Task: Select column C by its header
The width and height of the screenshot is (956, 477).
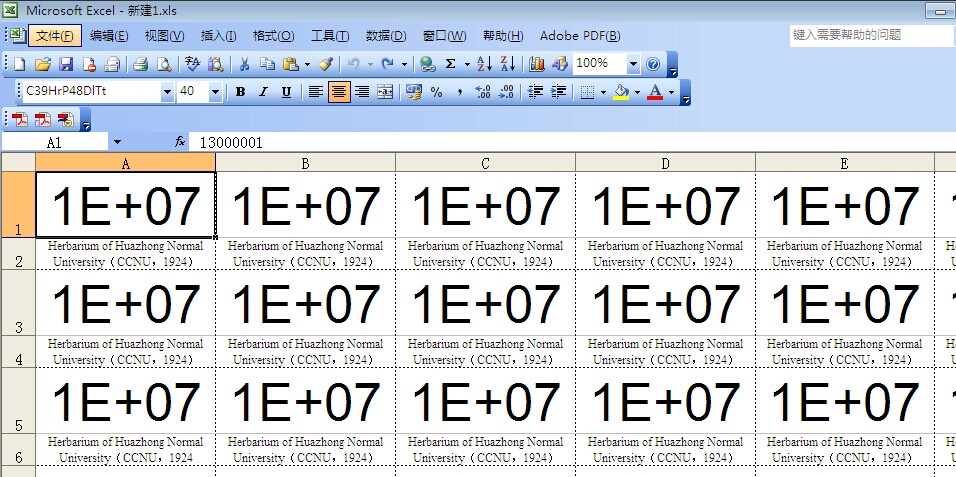Action: (x=485, y=163)
